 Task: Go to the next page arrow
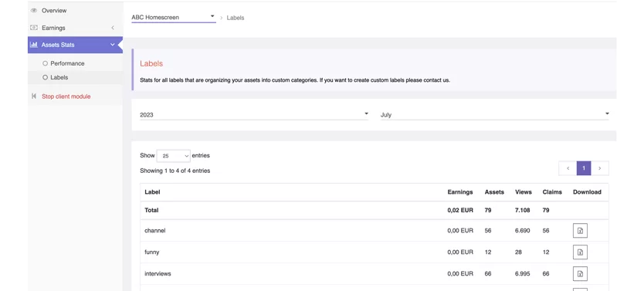pos(600,168)
